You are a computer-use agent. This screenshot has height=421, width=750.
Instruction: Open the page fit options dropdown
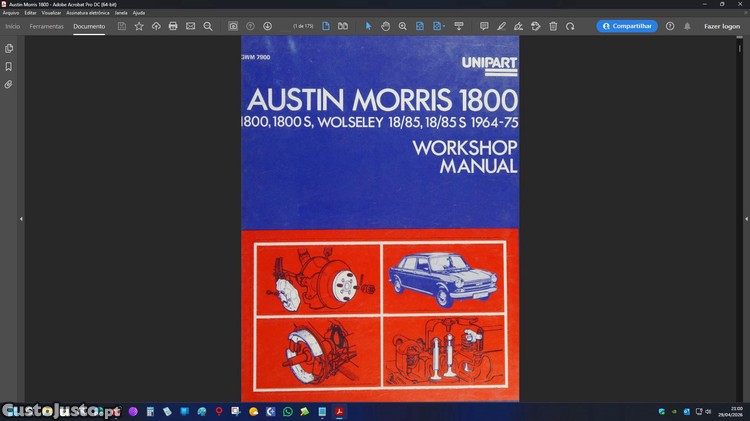tap(439, 26)
